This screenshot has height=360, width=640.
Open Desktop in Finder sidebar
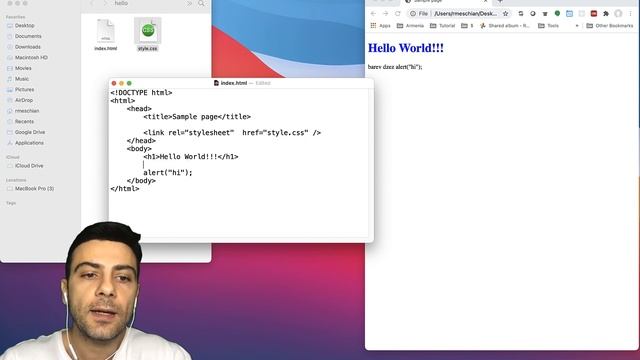point(24,25)
